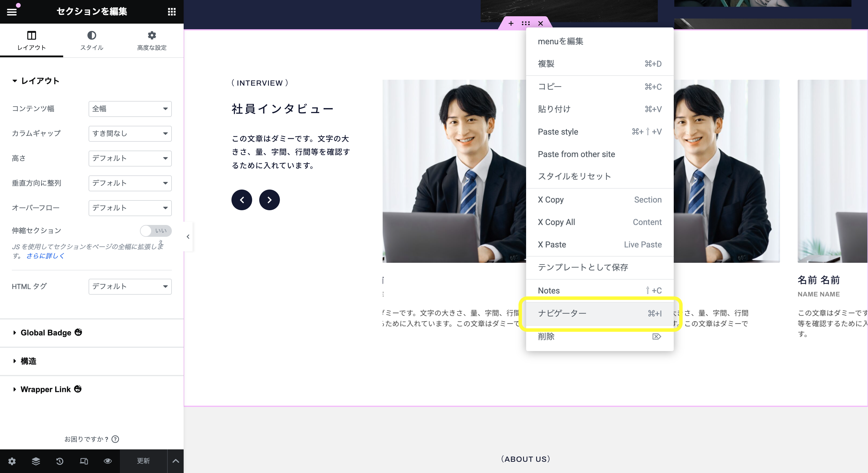Expand the Global Badge section

(46, 332)
